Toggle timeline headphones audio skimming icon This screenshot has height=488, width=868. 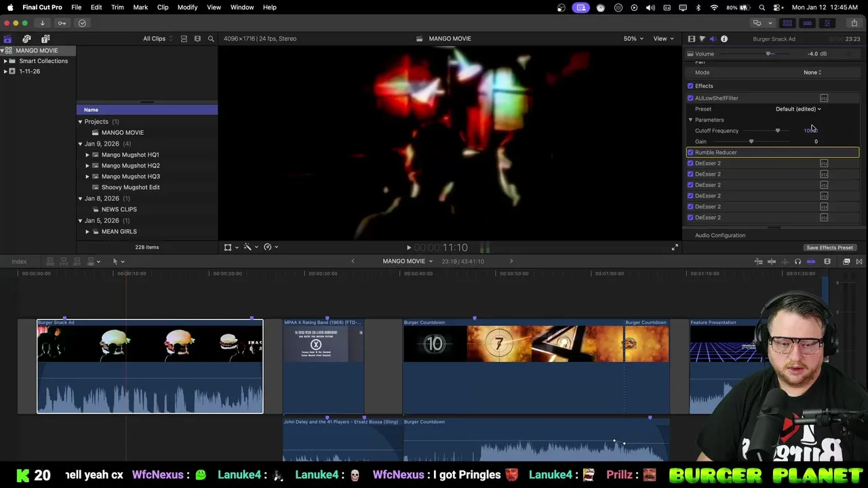(x=797, y=262)
